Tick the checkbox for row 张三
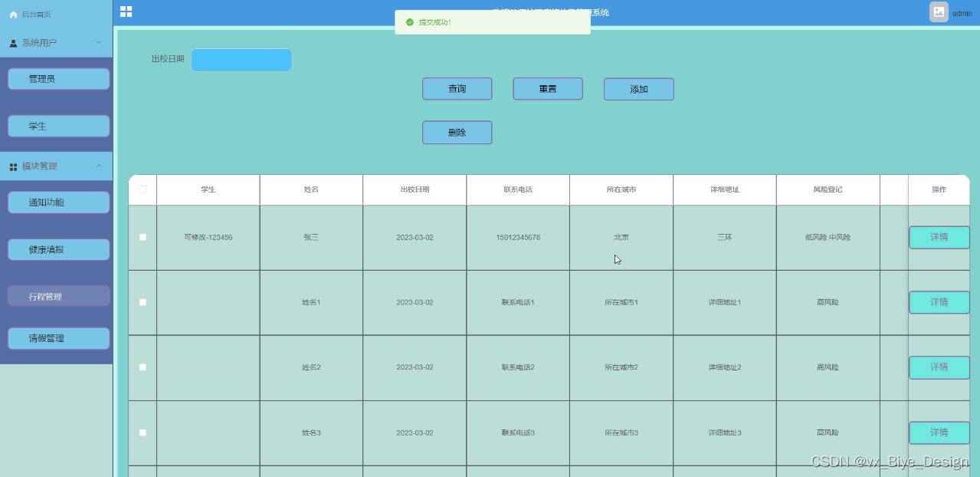 [143, 238]
